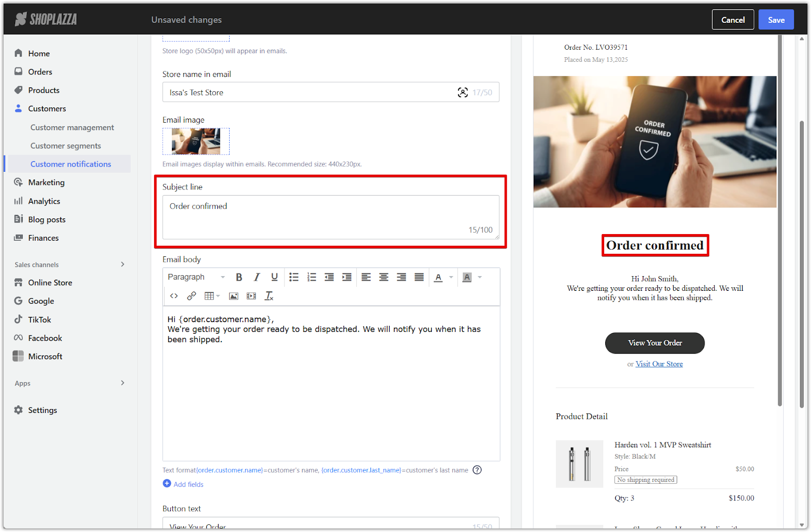811x532 pixels.
Task: Click Visit Our Store link in preview
Action: tap(659, 364)
